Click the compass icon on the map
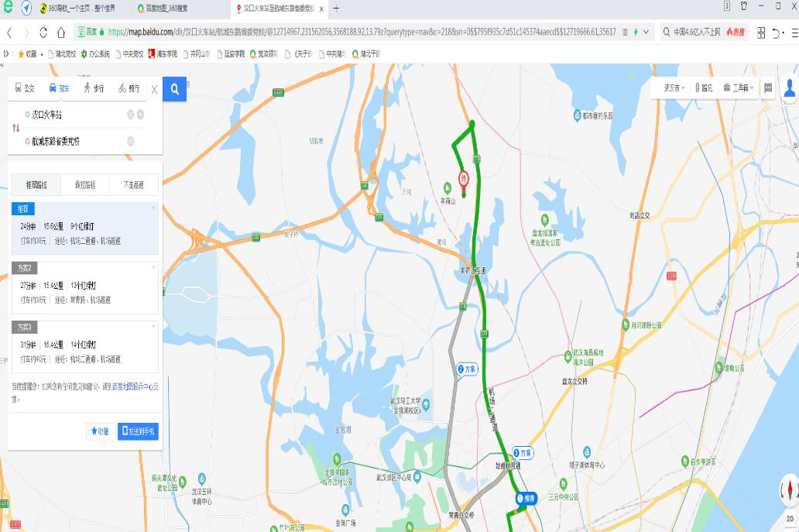 (789, 489)
